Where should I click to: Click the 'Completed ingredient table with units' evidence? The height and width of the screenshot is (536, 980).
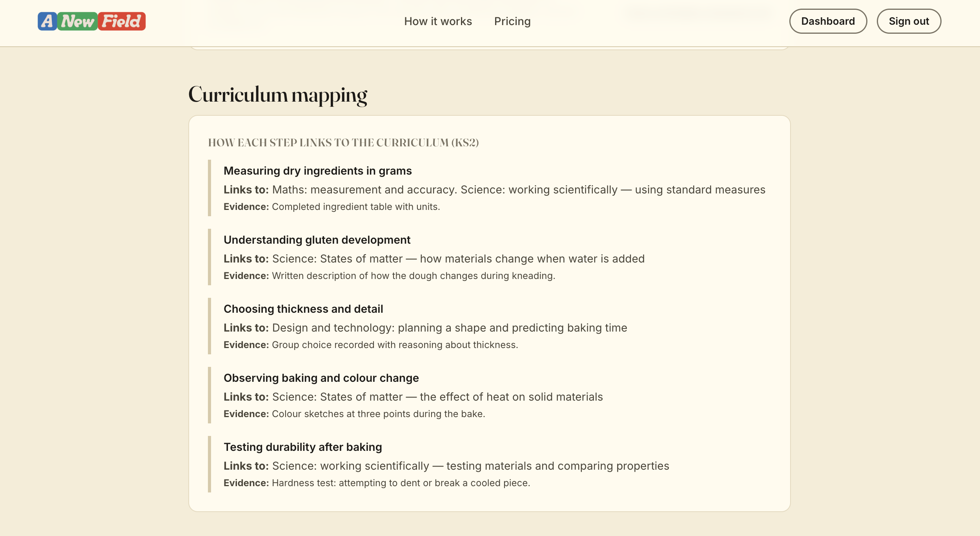[x=355, y=207]
